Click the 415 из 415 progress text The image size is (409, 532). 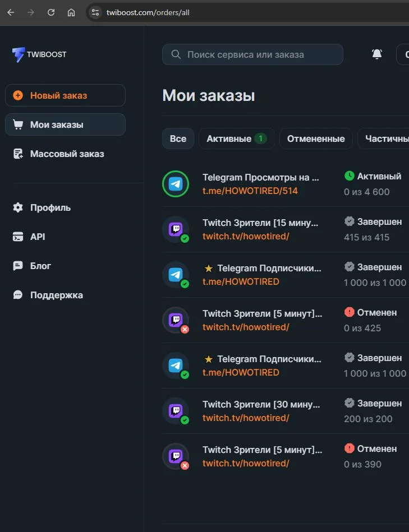tap(366, 237)
